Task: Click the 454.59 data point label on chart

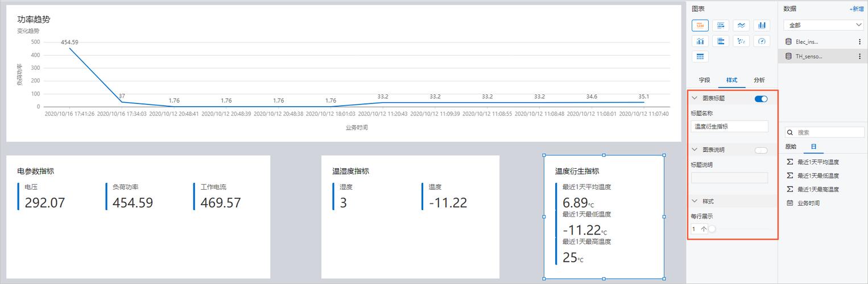Action: (x=69, y=42)
